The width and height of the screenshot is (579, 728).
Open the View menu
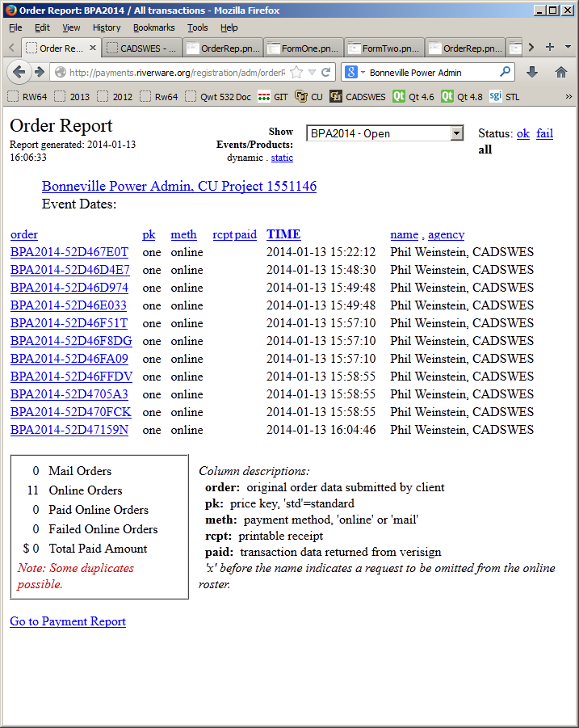[71, 27]
